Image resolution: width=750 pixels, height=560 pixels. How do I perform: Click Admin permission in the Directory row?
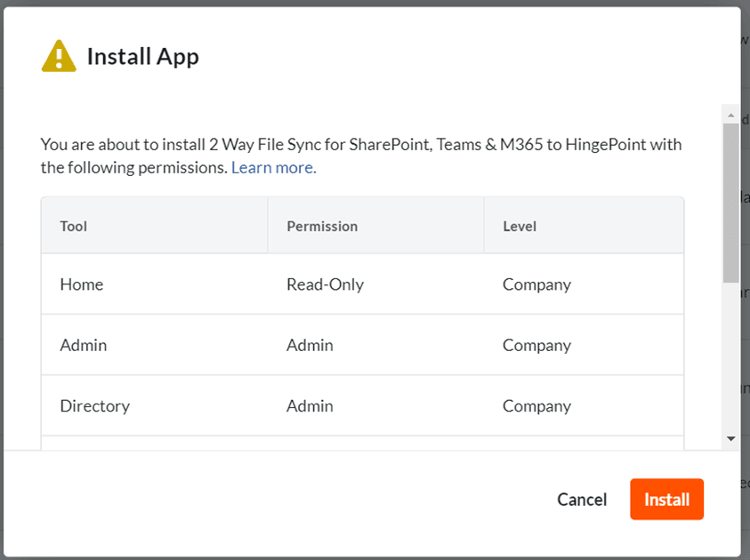(x=310, y=405)
